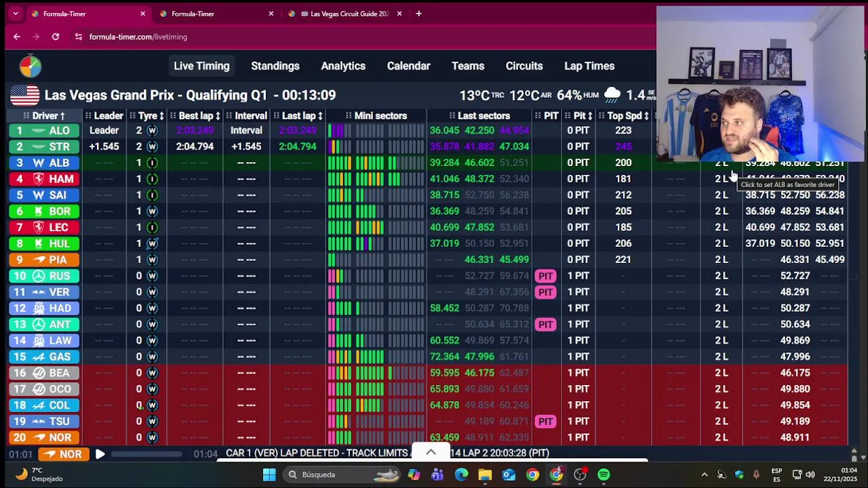Sort table by Last lap column

pyautogui.click(x=302, y=116)
